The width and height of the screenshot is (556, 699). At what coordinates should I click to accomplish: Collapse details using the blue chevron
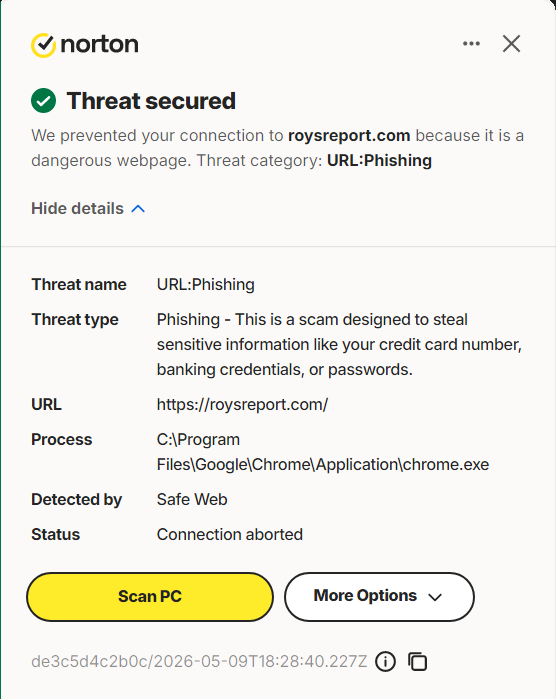tap(138, 209)
